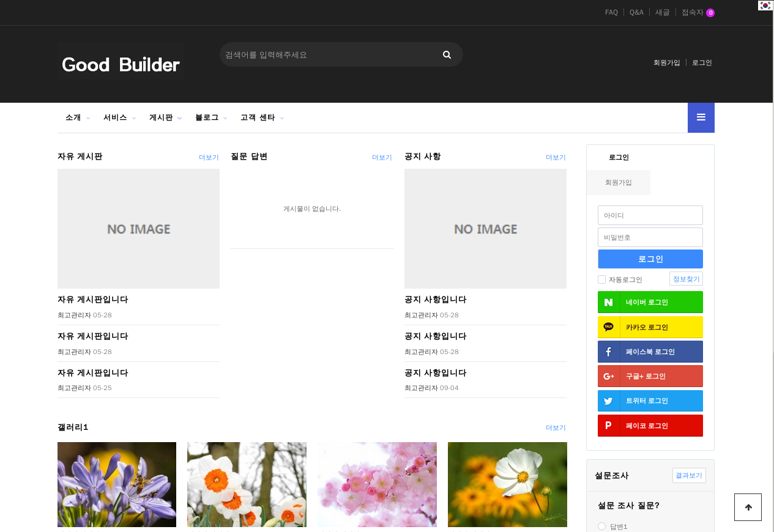Image resolution: width=774 pixels, height=532 pixels.
Task: Click the Korean flag language icon
Action: pyautogui.click(x=765, y=6)
